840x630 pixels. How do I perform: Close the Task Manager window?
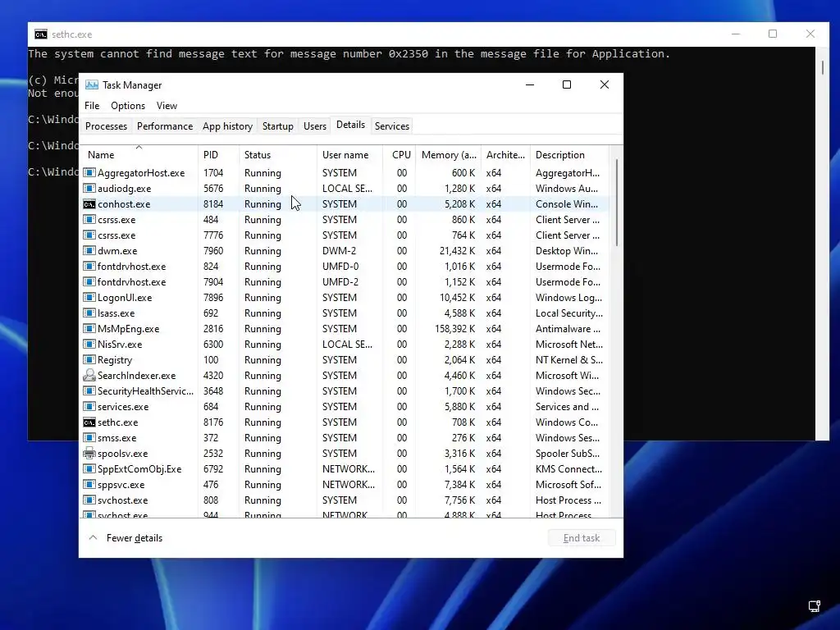605,84
